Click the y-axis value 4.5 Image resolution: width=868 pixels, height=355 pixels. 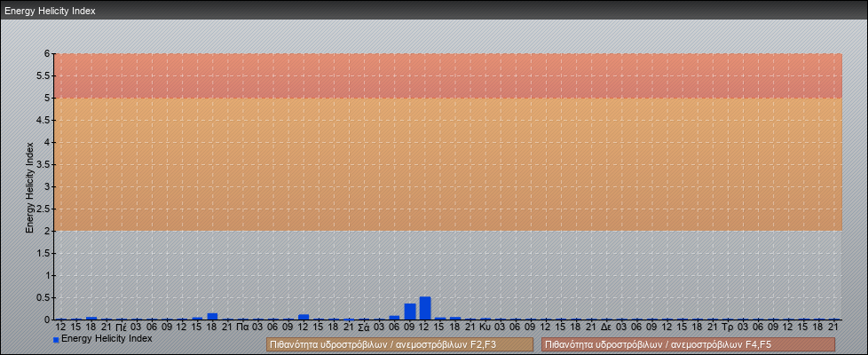[x=43, y=120]
